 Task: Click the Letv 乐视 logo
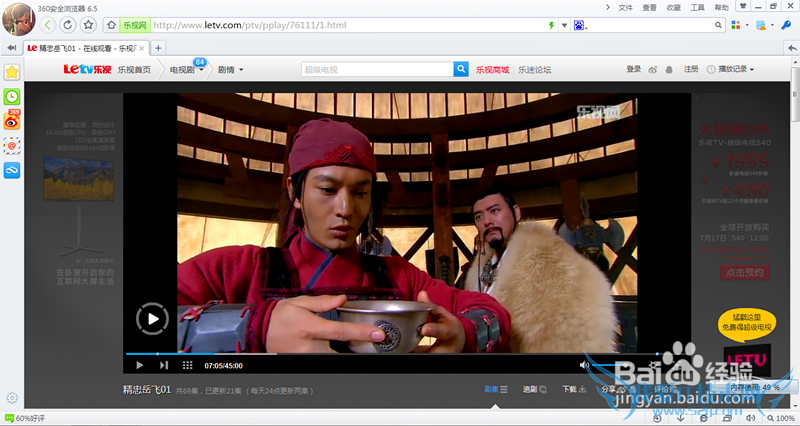(87, 69)
